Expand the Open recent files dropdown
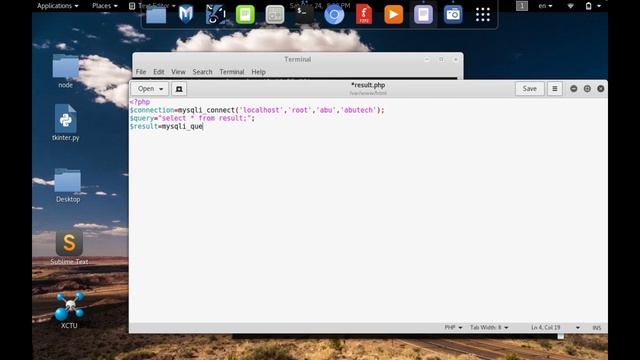 point(149,89)
